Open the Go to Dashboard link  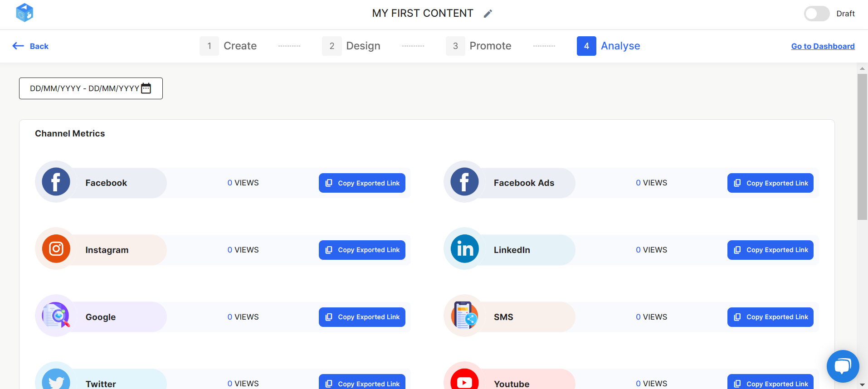coord(823,46)
